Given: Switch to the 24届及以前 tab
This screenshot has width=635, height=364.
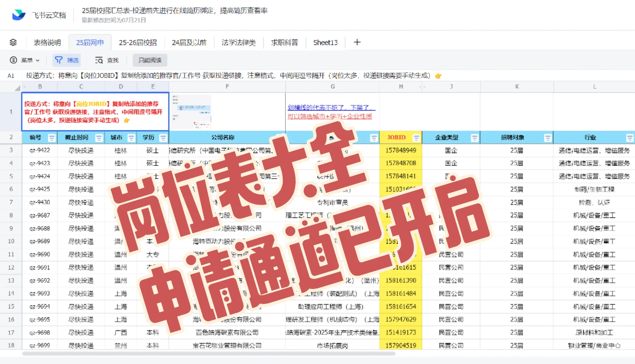Looking at the screenshot, I should [189, 42].
